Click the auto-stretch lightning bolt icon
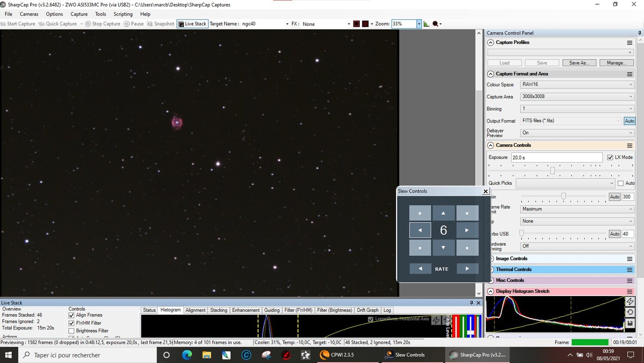This screenshot has width=644, height=363. click(629, 302)
